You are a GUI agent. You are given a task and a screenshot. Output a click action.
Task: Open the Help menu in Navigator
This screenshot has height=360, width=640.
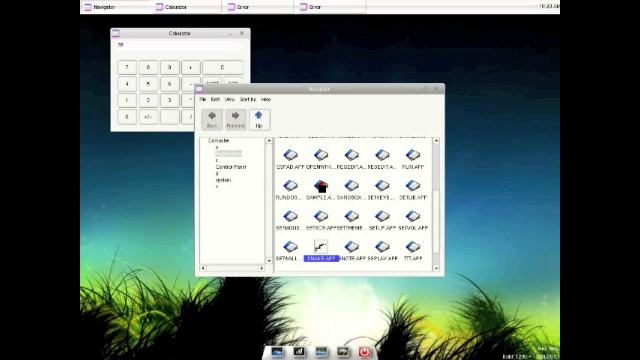[266, 100]
